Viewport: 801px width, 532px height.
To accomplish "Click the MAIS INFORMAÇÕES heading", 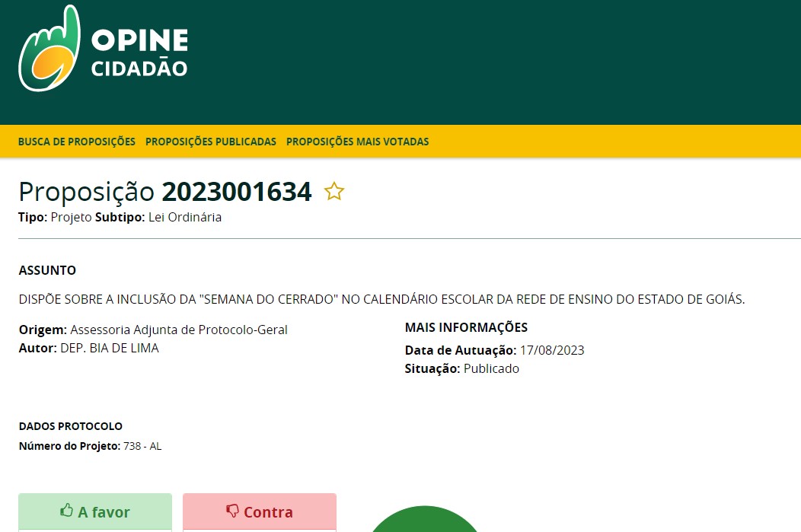I will tap(466, 327).
